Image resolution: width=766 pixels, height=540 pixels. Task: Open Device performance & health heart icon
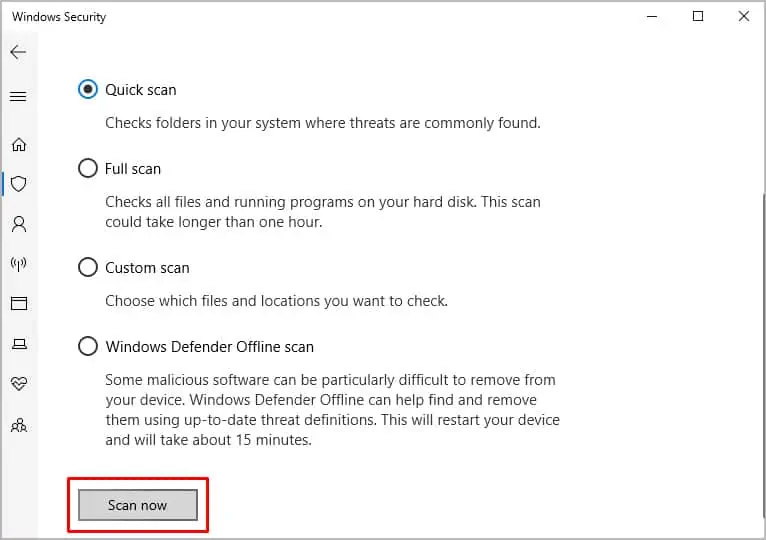pyautogui.click(x=19, y=384)
